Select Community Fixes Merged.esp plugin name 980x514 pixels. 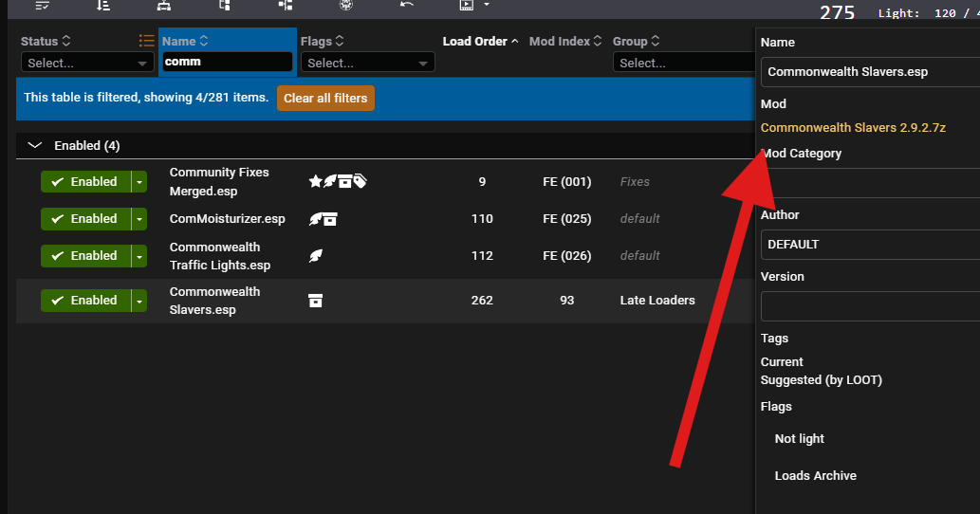(x=219, y=182)
